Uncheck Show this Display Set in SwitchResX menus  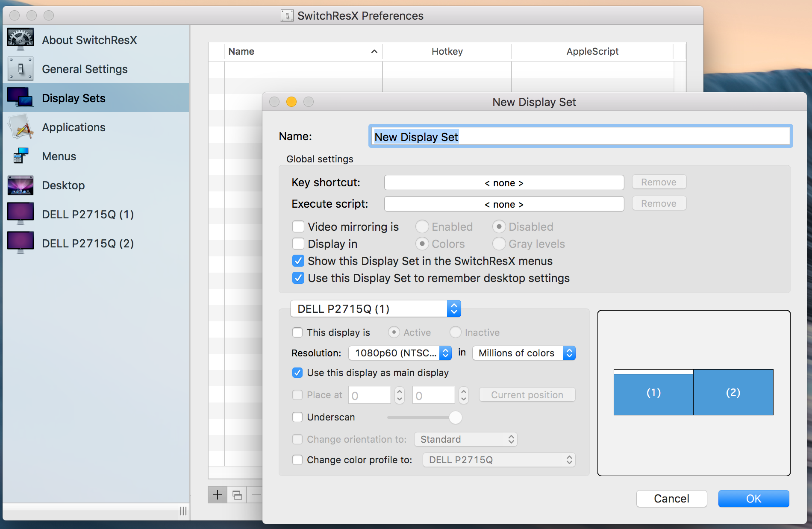coord(298,261)
